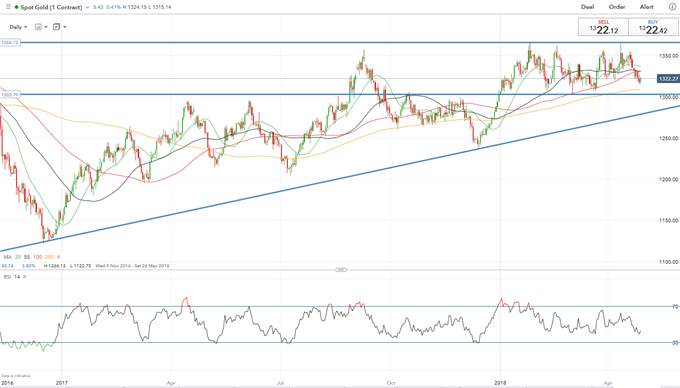Click the 2017 label on time axis
This screenshot has width=680, height=388.
pos(62,383)
